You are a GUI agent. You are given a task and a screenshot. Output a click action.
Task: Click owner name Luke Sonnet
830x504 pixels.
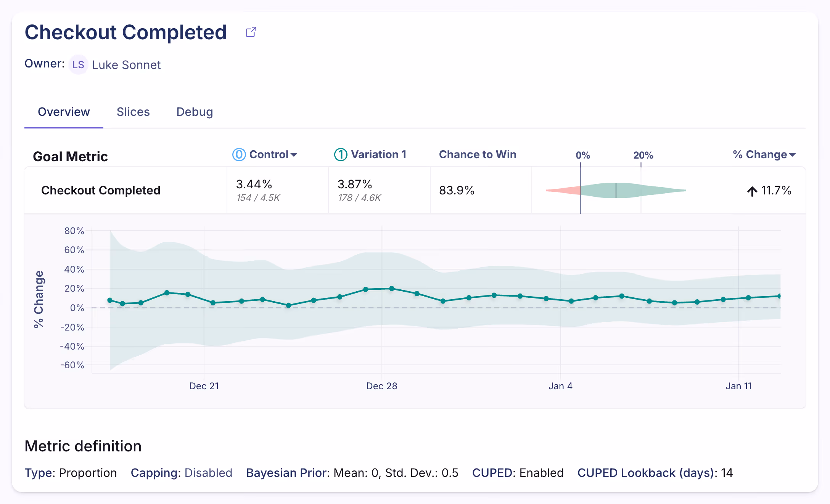pyautogui.click(x=126, y=65)
